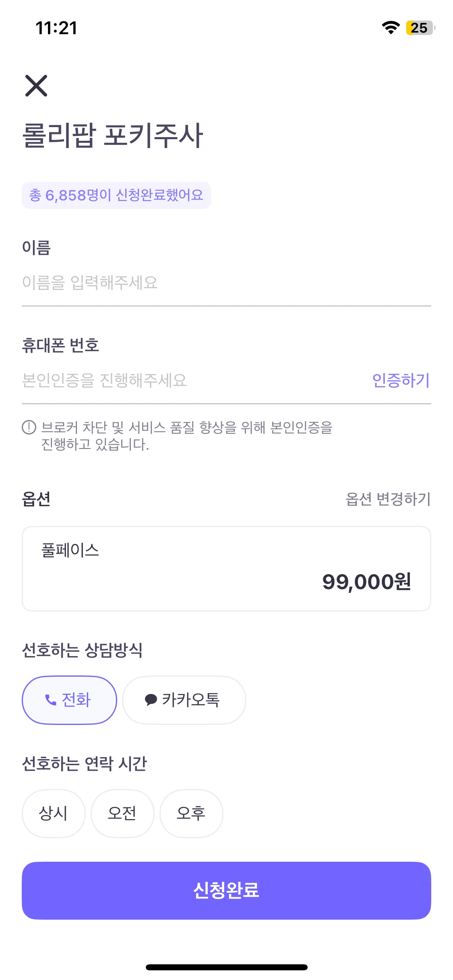Select 오전 contact time
453x980 pixels.
[122, 813]
